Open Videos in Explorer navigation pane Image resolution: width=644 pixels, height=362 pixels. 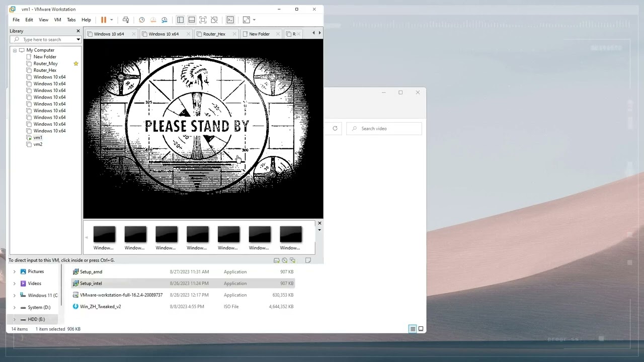coord(35,284)
